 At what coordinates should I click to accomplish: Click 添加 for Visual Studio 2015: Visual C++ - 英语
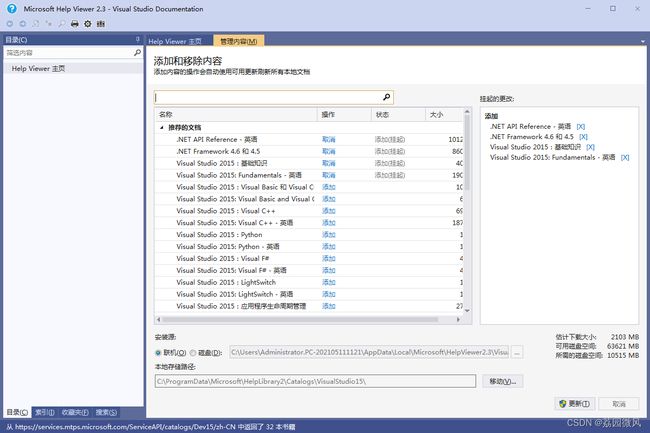pos(329,223)
